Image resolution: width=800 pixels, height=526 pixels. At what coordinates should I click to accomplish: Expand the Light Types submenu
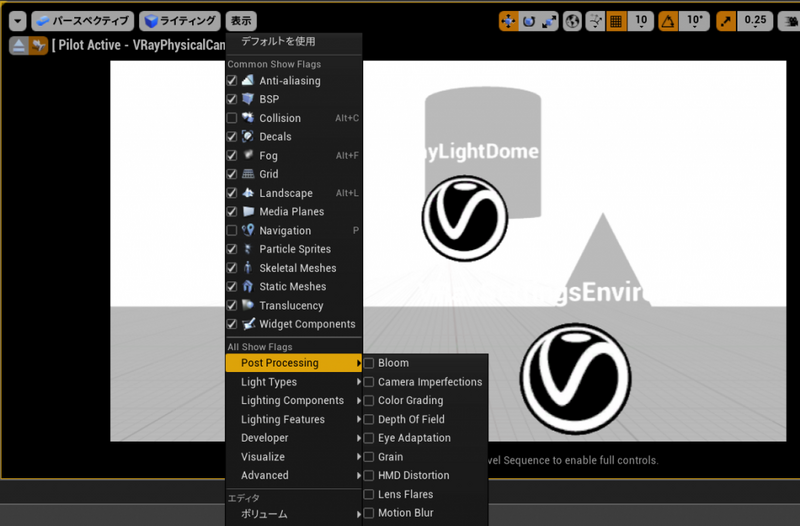[x=294, y=382]
